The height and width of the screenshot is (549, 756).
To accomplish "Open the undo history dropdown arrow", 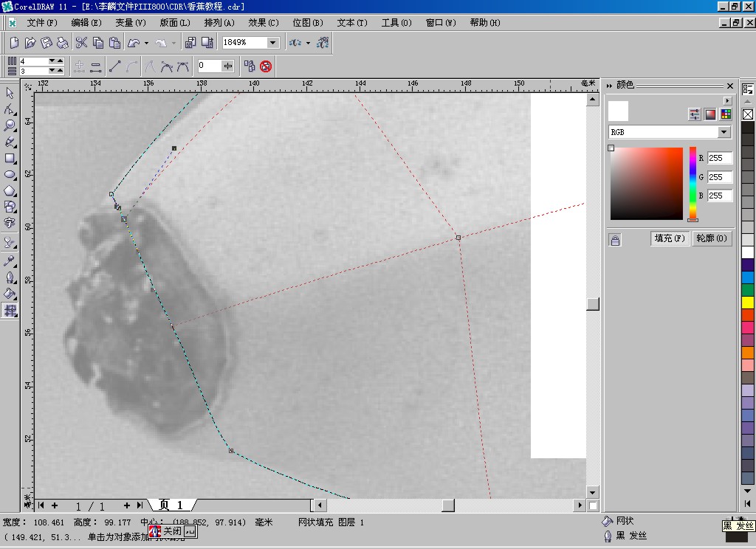I will tap(146, 43).
